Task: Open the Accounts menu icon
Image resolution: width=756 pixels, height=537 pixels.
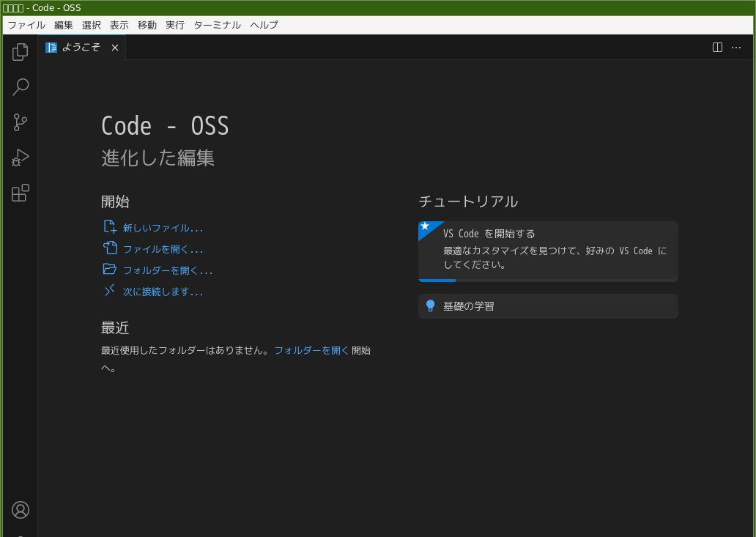Action: point(21,510)
